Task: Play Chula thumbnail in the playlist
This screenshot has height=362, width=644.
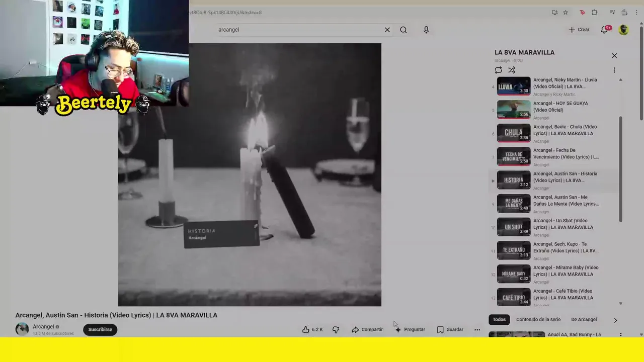Action: [x=514, y=133]
